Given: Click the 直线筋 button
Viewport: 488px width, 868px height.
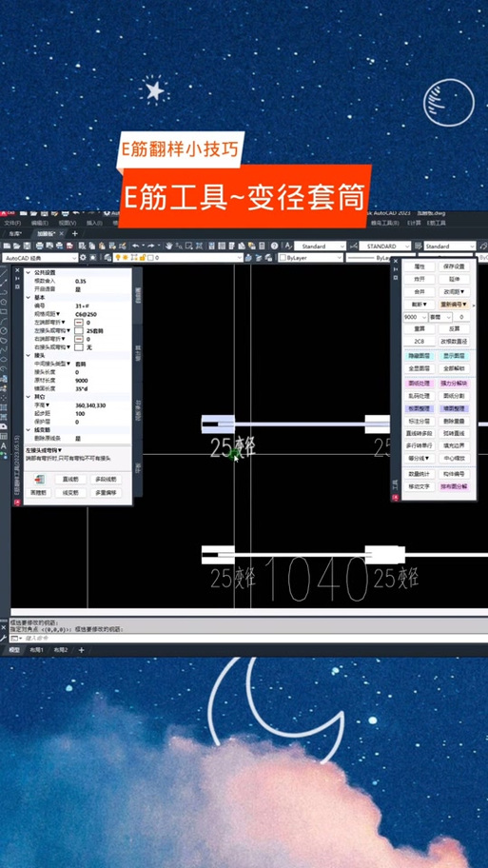Looking at the screenshot, I should (70, 479).
